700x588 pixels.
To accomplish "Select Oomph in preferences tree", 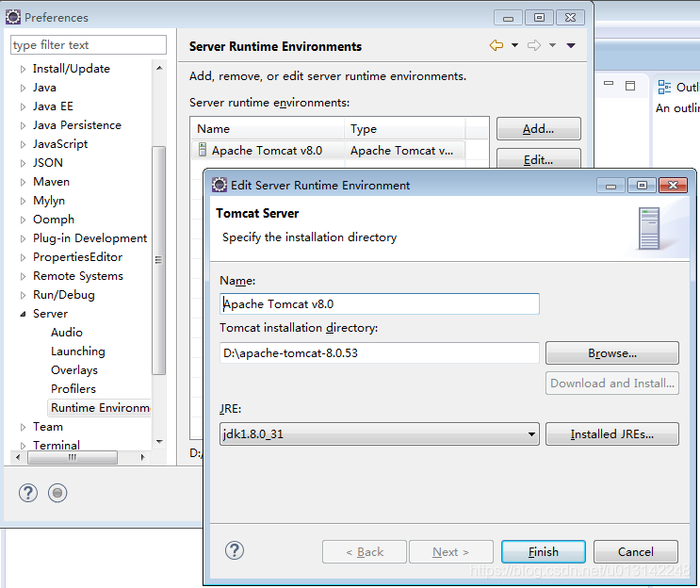I will 54,220.
